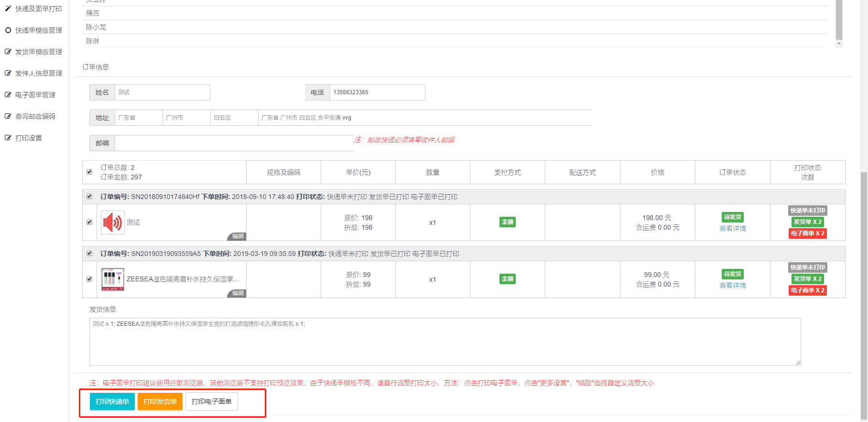Image resolution: width=868 pixels, height=422 pixels.
Task: Click the circle icon beside 快递单模版管理
Action: click(8, 30)
